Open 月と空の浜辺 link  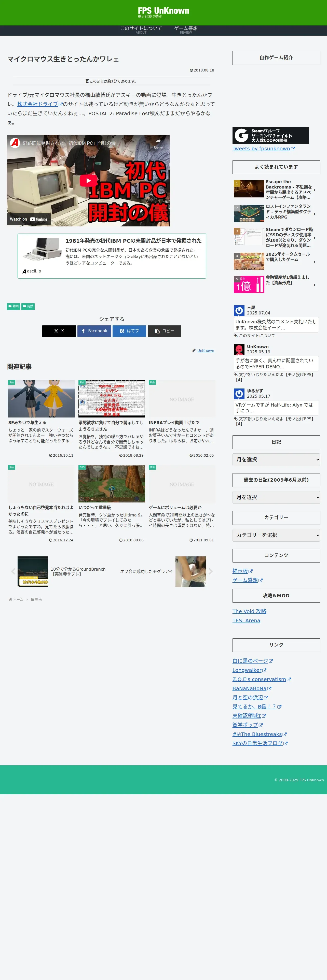pos(250,698)
